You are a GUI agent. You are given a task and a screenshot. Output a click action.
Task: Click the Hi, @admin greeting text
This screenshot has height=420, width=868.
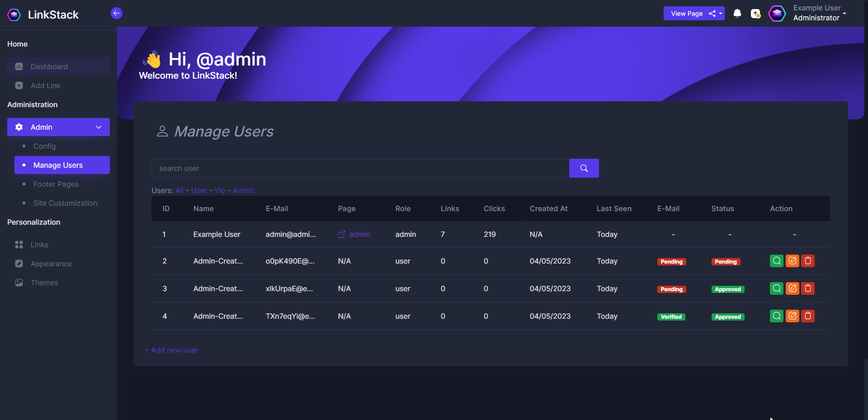point(217,59)
